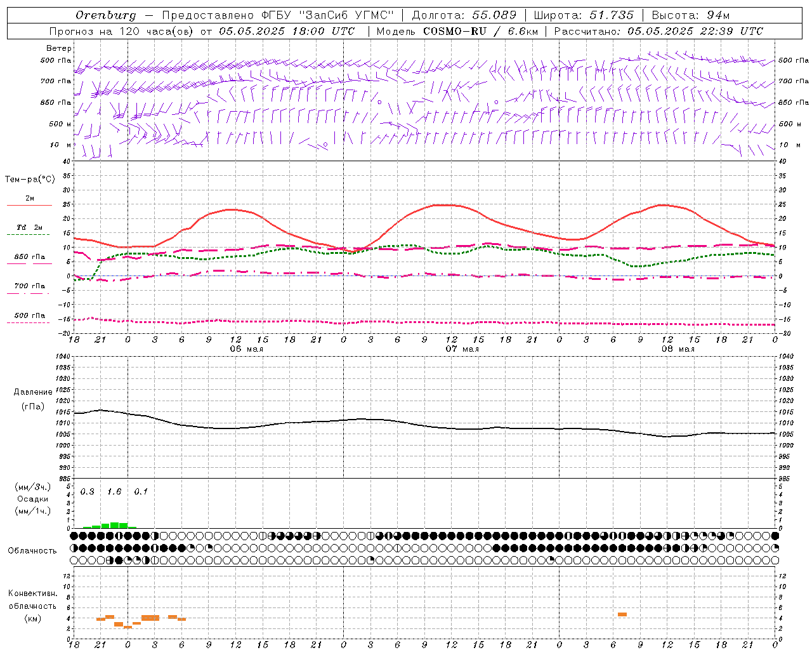812x650 pixels.
Task: Click the 500 м wind level label at left
Action: [x=60, y=124]
